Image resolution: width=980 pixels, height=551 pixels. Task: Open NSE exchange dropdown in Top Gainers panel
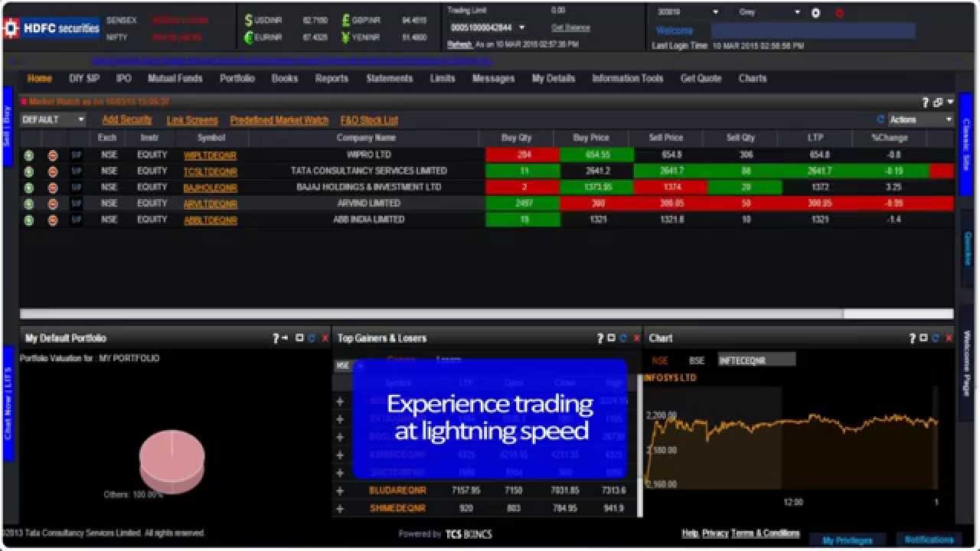pos(350,366)
